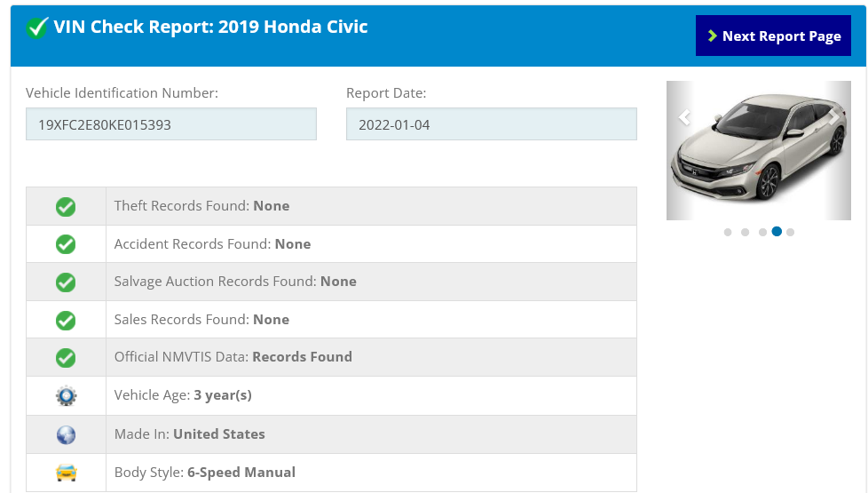Click the gear icon beside Vehicle Age
868x493 pixels.
[x=66, y=396]
